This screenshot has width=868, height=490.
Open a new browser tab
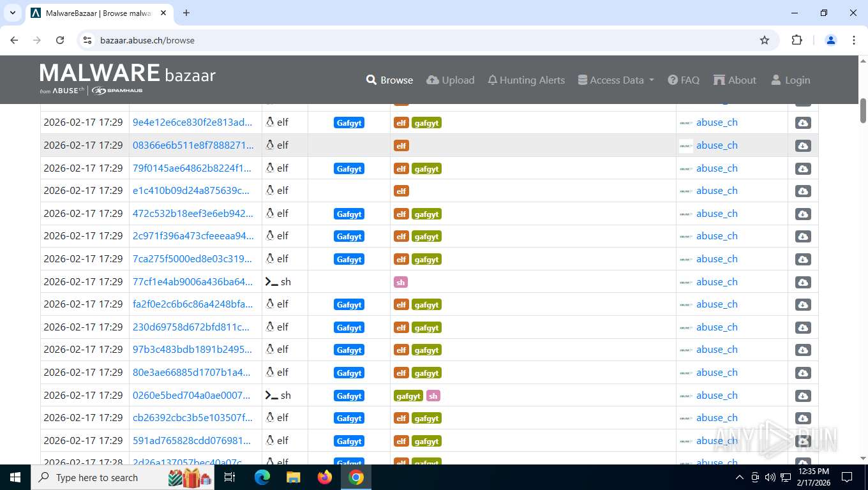[x=186, y=13]
